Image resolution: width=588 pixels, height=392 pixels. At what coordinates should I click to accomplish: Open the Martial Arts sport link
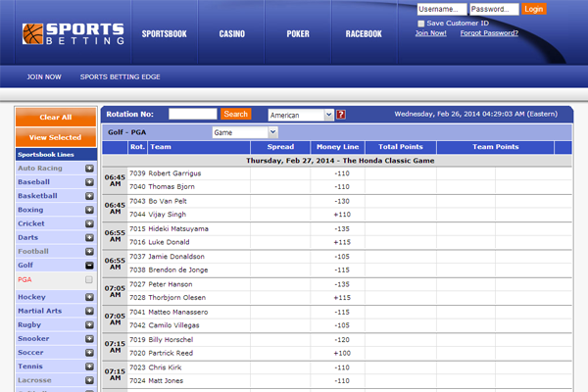pos(39,311)
